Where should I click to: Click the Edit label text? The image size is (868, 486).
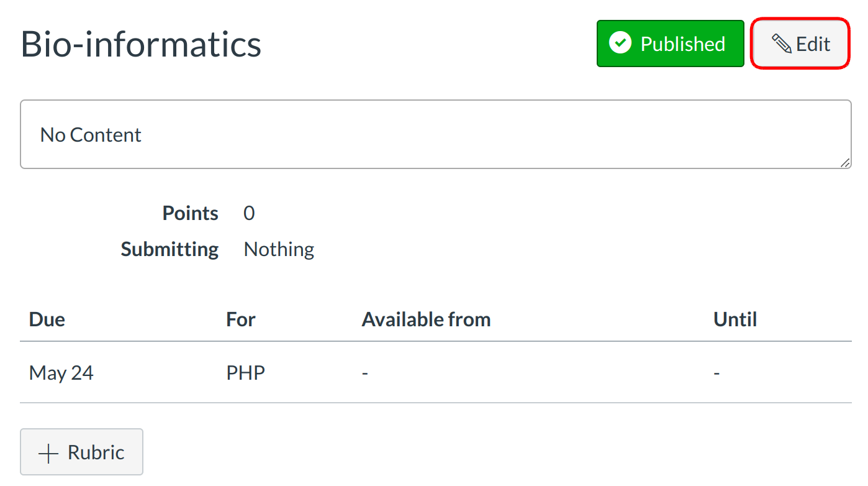pyautogui.click(x=813, y=44)
